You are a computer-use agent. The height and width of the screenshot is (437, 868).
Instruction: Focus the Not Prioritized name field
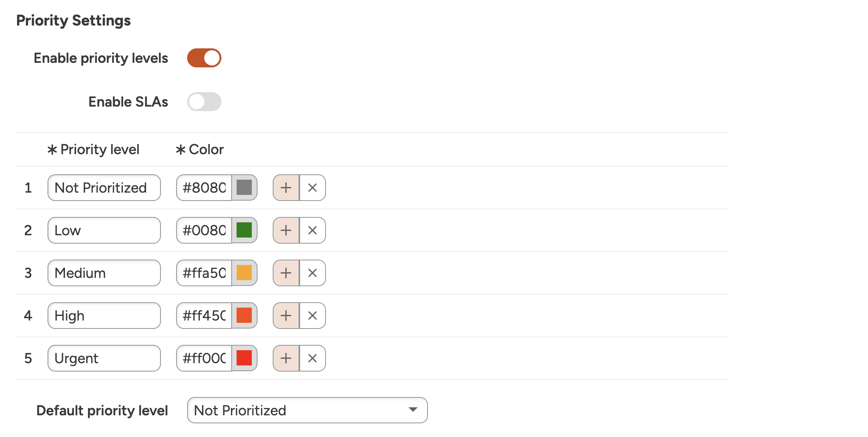104,188
